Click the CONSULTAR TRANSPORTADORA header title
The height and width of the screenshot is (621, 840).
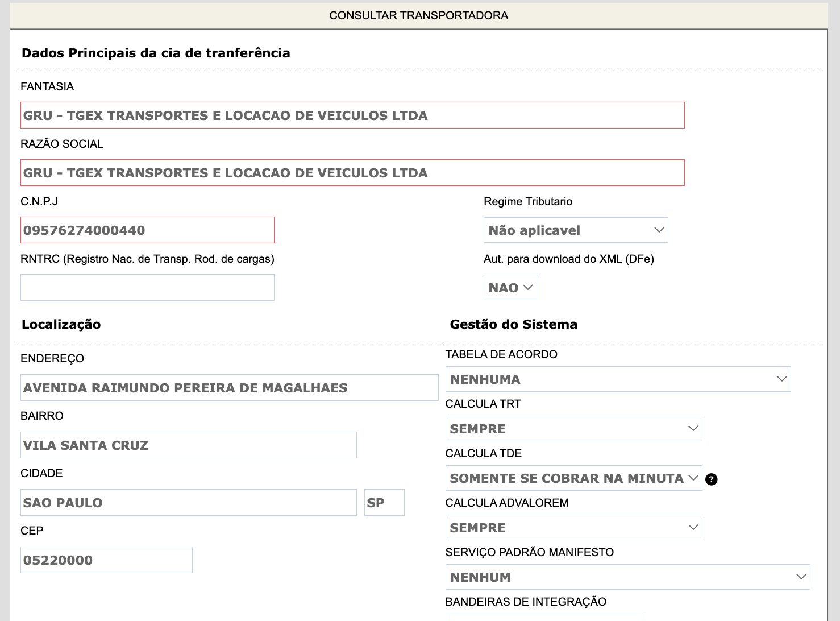tap(419, 15)
